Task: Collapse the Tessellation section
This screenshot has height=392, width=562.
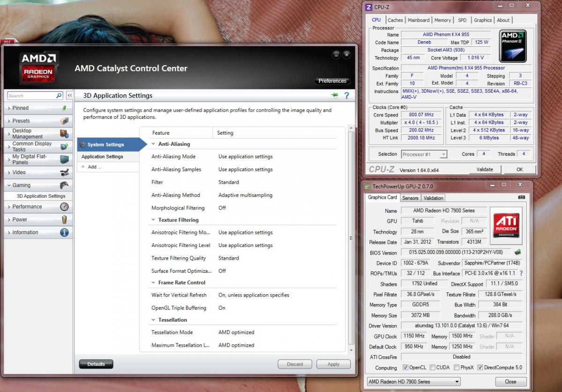Action: pyautogui.click(x=153, y=320)
